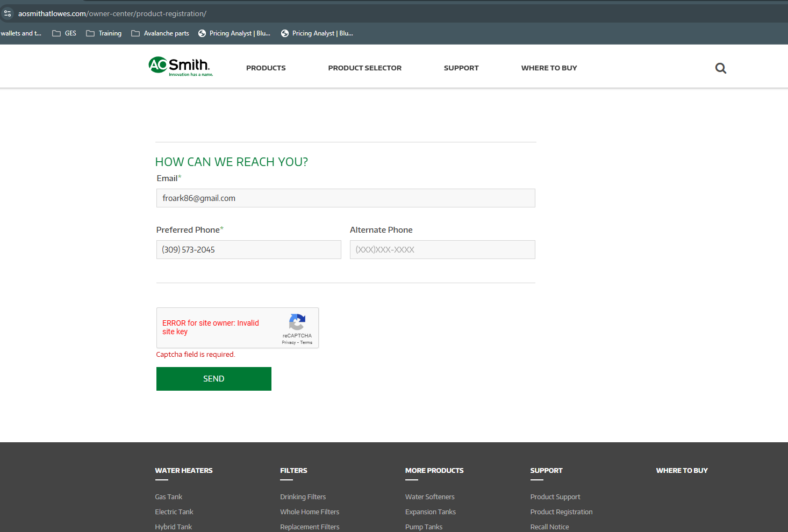The width and height of the screenshot is (788, 532).
Task: Open the Training bookmarks folder
Action: (104, 33)
